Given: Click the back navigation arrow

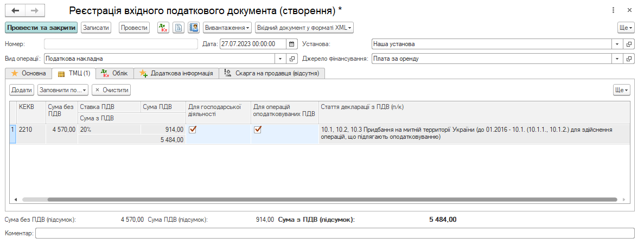Looking at the screenshot, I should pyautogui.click(x=16, y=11).
